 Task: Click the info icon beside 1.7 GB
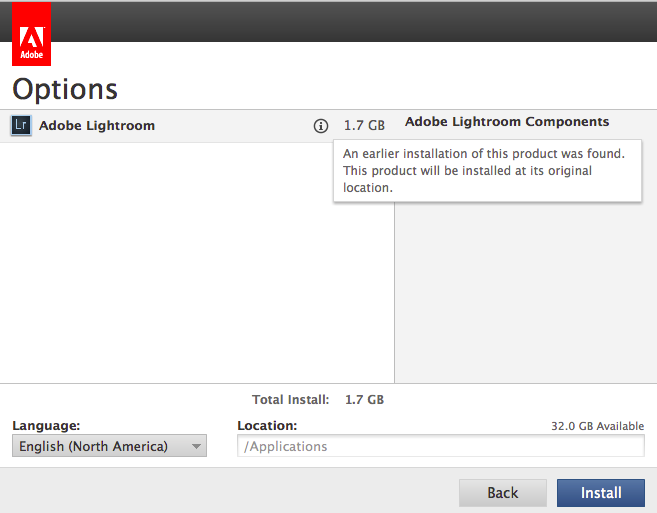321,126
